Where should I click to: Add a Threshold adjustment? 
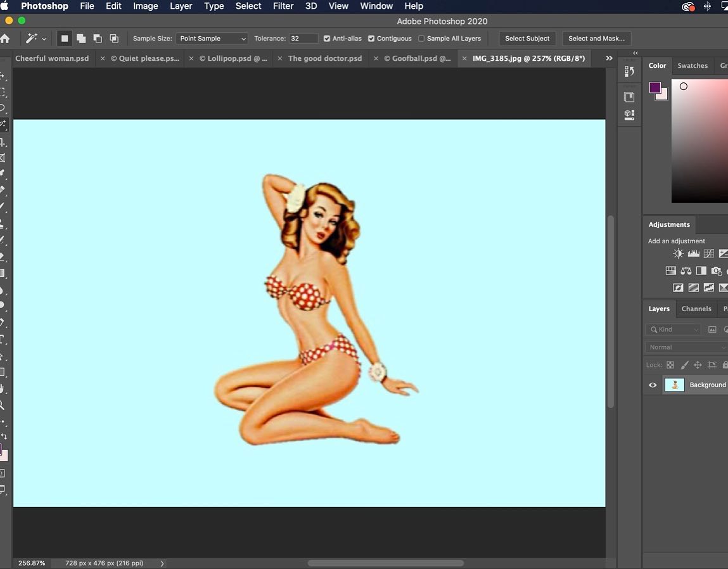709,288
